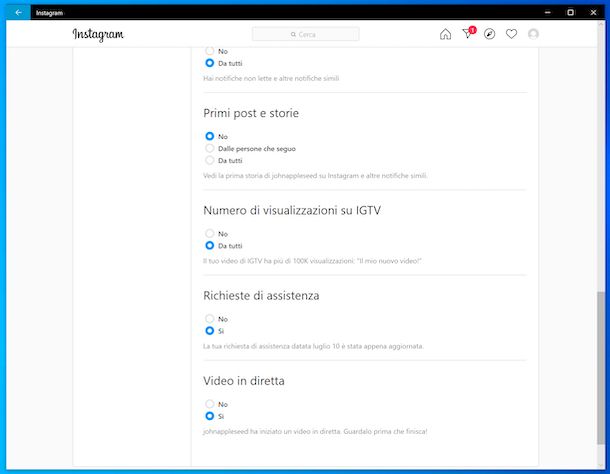Click the 'La tua richiesta di assistenza' description
This screenshot has height=474, width=610.
(313, 346)
